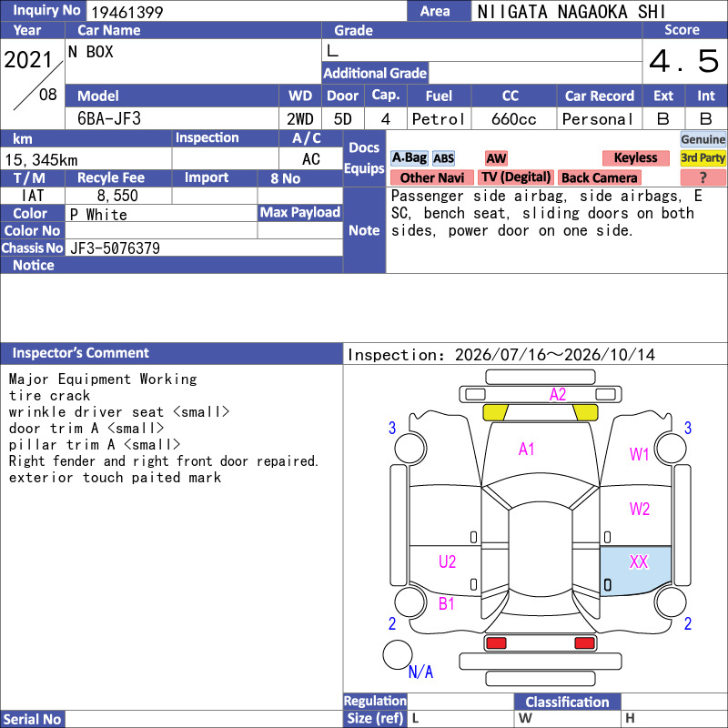Toggle the Genuine legend label
Screen dimensions: 728x728
tap(703, 139)
